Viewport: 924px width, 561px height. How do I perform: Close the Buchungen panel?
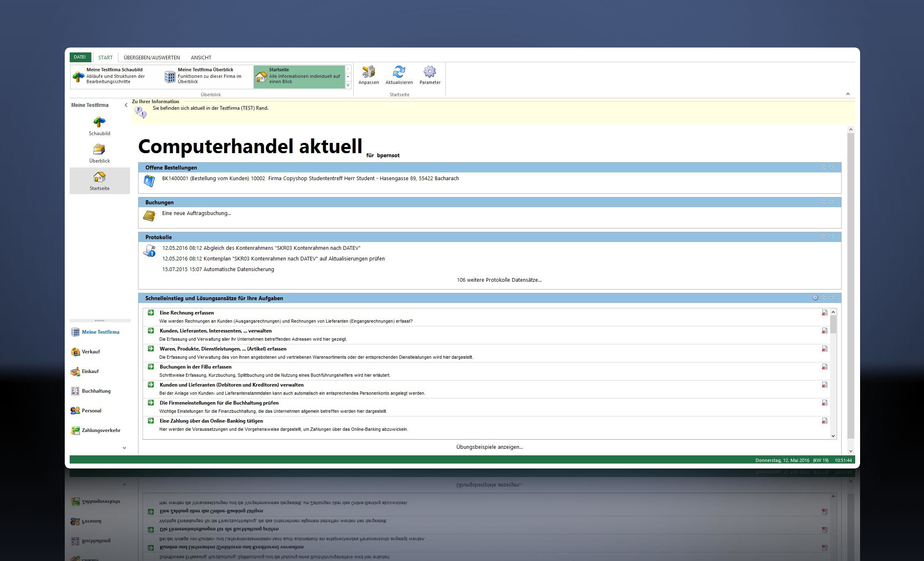tap(832, 202)
